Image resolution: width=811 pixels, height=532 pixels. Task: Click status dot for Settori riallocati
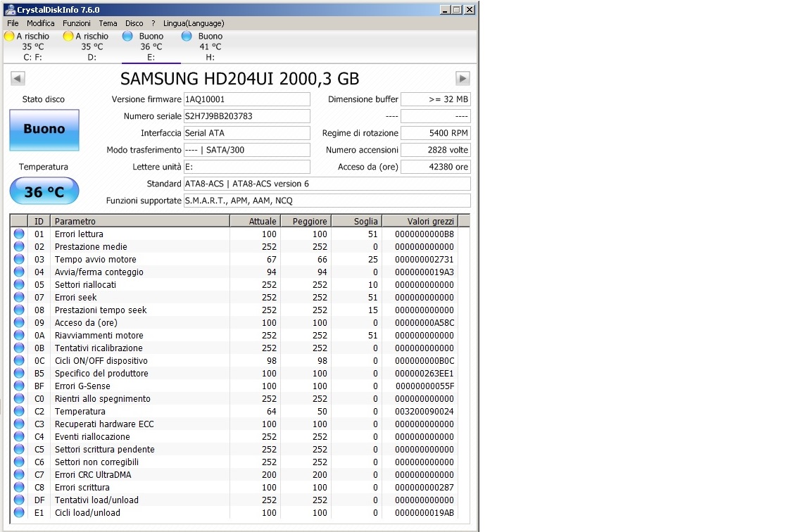(19, 284)
